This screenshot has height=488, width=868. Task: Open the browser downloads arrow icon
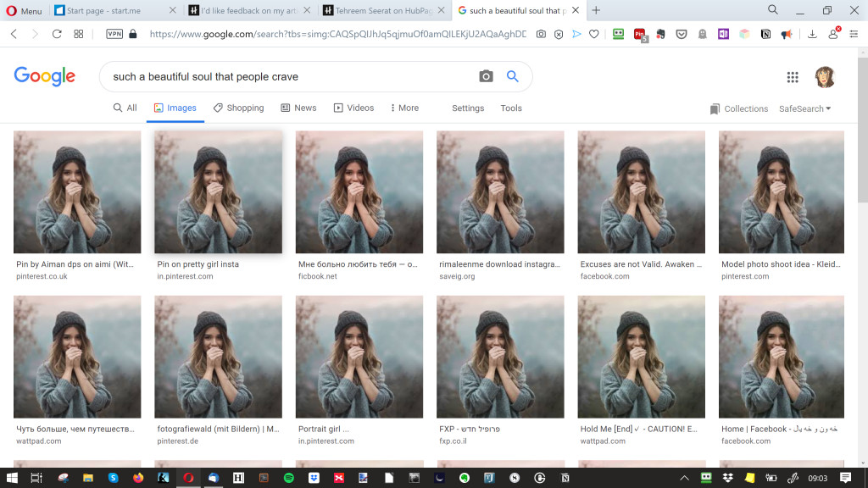tap(812, 34)
